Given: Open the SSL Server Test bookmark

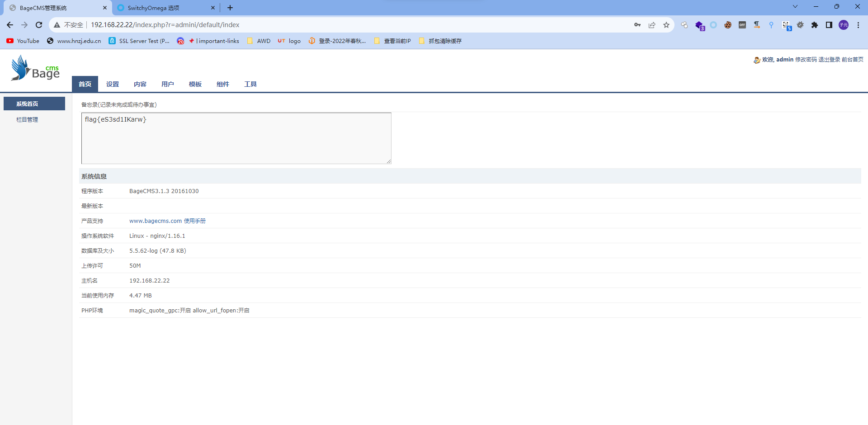Looking at the screenshot, I should 139,41.
